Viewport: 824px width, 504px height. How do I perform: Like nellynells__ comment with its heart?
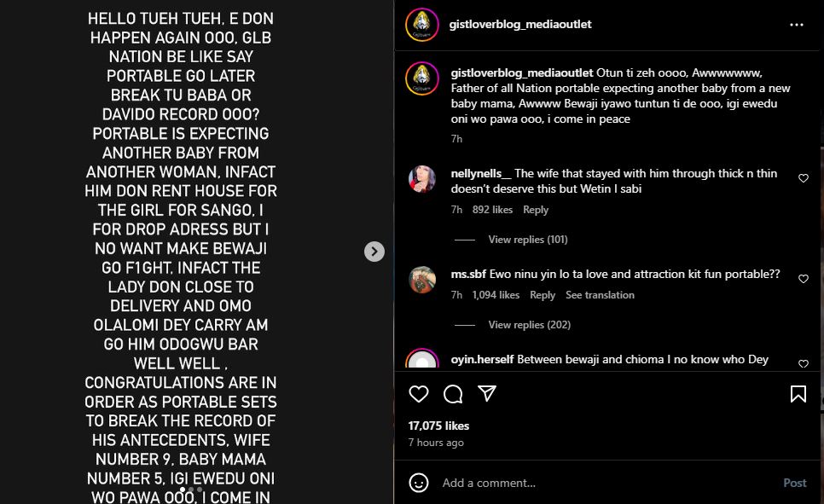(x=803, y=178)
